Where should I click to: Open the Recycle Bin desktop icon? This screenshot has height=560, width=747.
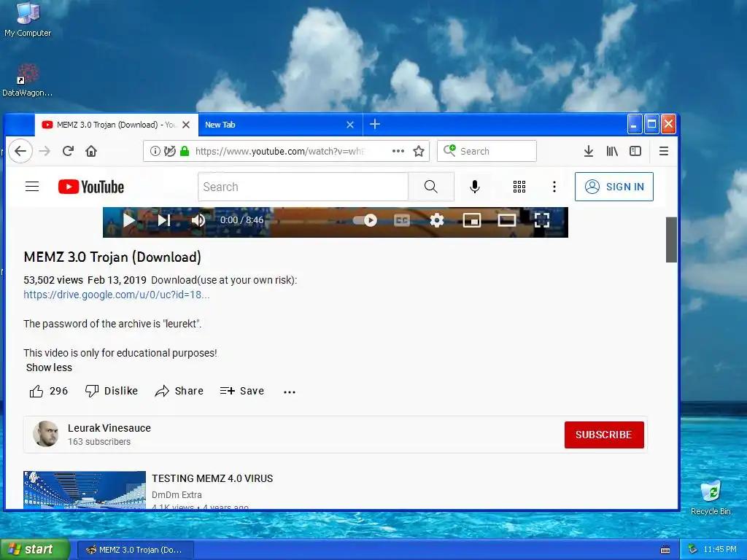click(711, 497)
